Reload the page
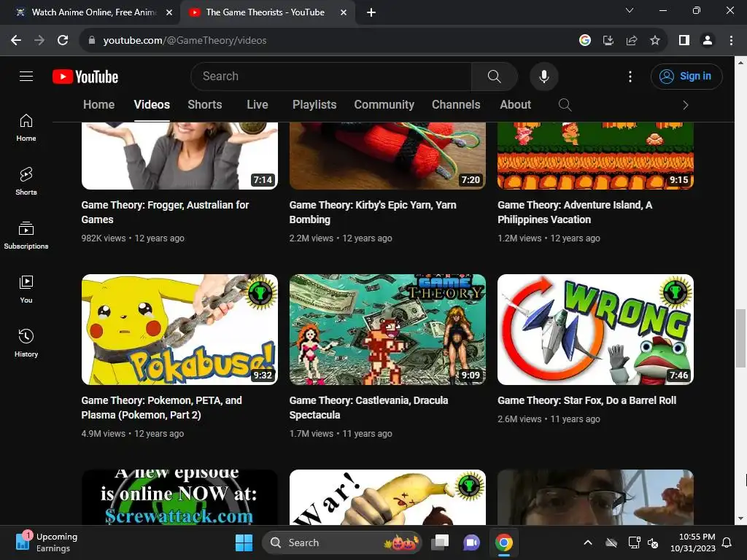 coord(63,41)
